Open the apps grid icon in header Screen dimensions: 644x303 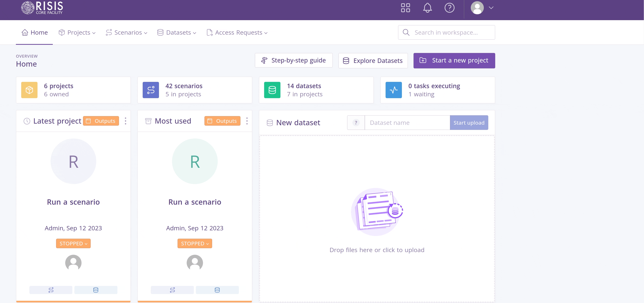point(405,8)
